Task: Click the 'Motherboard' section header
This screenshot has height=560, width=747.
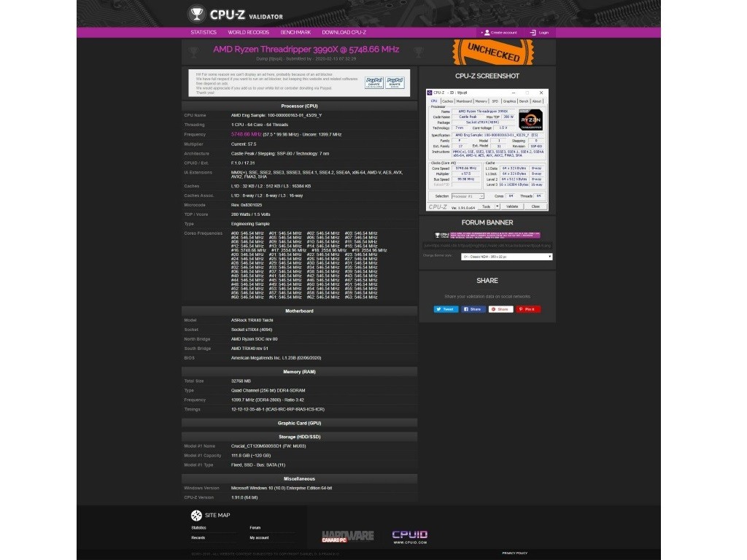Action: (x=299, y=311)
